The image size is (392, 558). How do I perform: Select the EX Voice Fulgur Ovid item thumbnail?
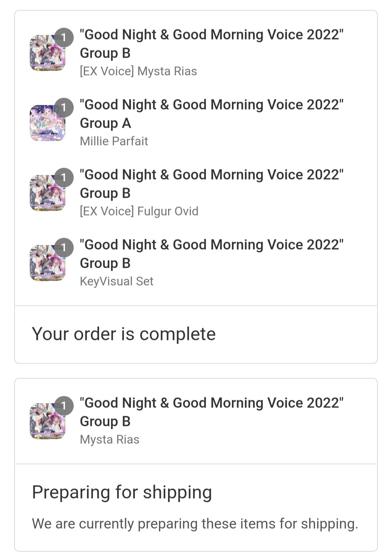coord(48,193)
